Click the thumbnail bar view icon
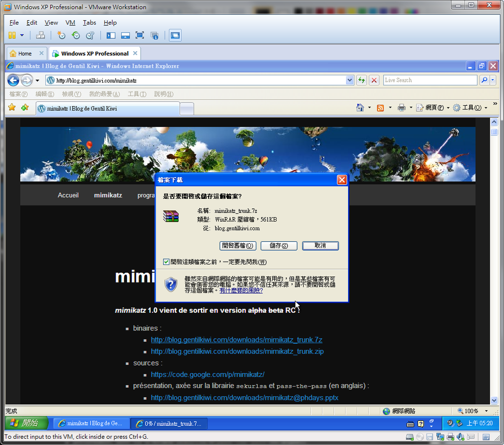Viewport: 504px width, 445px height. click(x=126, y=35)
